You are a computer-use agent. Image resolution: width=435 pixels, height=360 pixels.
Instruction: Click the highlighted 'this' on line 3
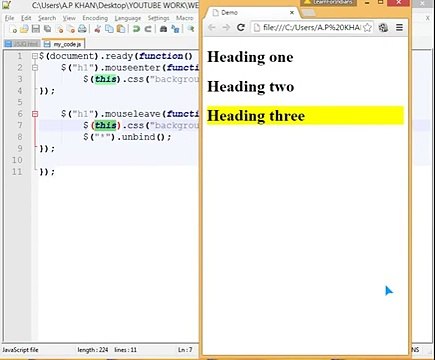click(x=105, y=79)
